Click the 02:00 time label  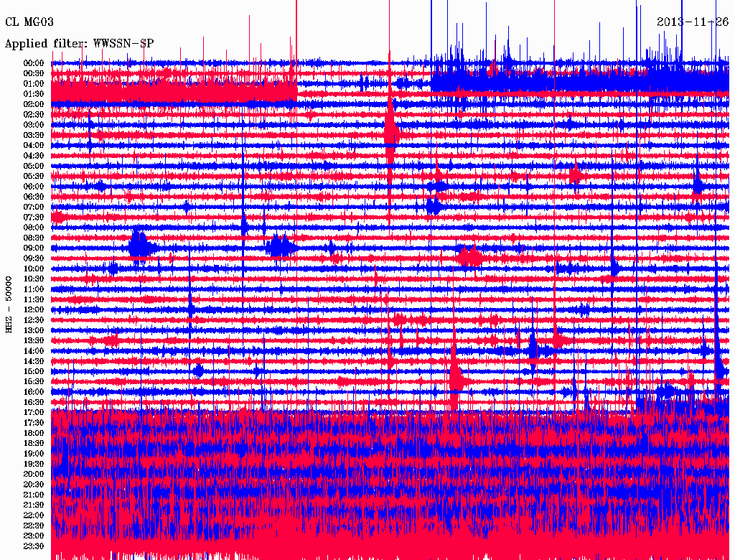click(x=34, y=104)
